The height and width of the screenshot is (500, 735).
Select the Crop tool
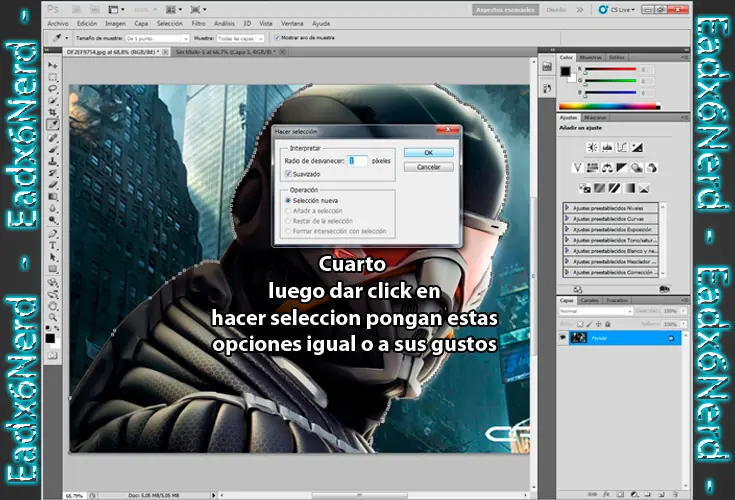pyautogui.click(x=52, y=112)
